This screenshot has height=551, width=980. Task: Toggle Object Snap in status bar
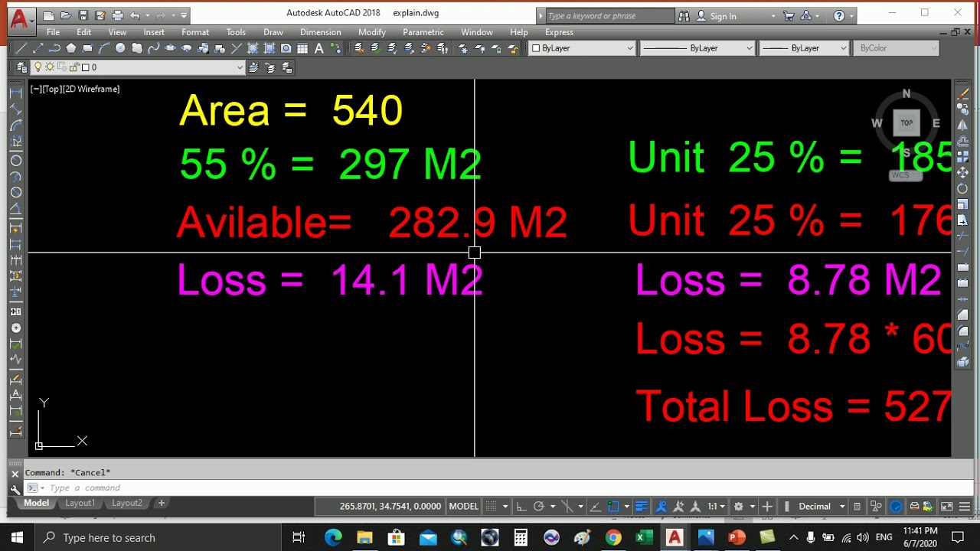(x=613, y=507)
